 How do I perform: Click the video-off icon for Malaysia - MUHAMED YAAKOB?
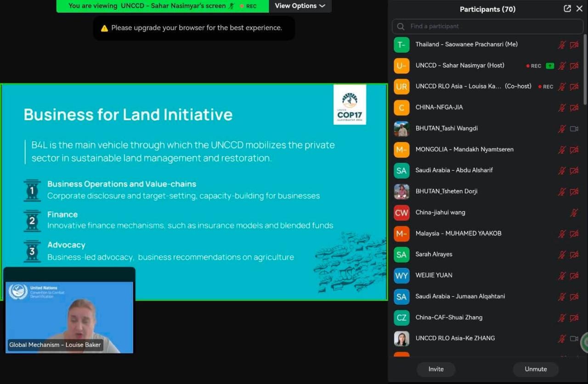click(574, 234)
